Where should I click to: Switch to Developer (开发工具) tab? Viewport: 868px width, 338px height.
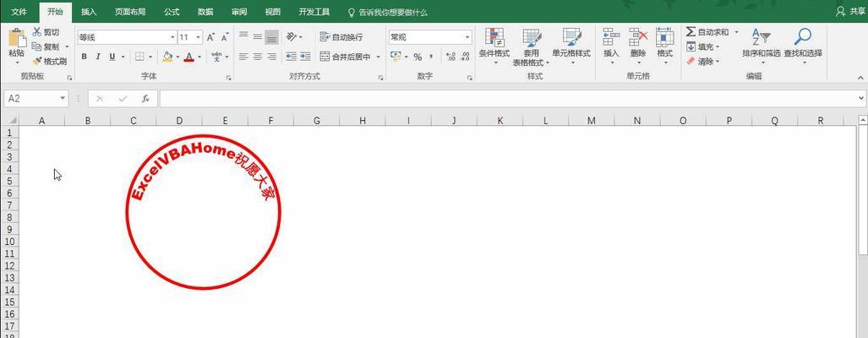pos(314,12)
